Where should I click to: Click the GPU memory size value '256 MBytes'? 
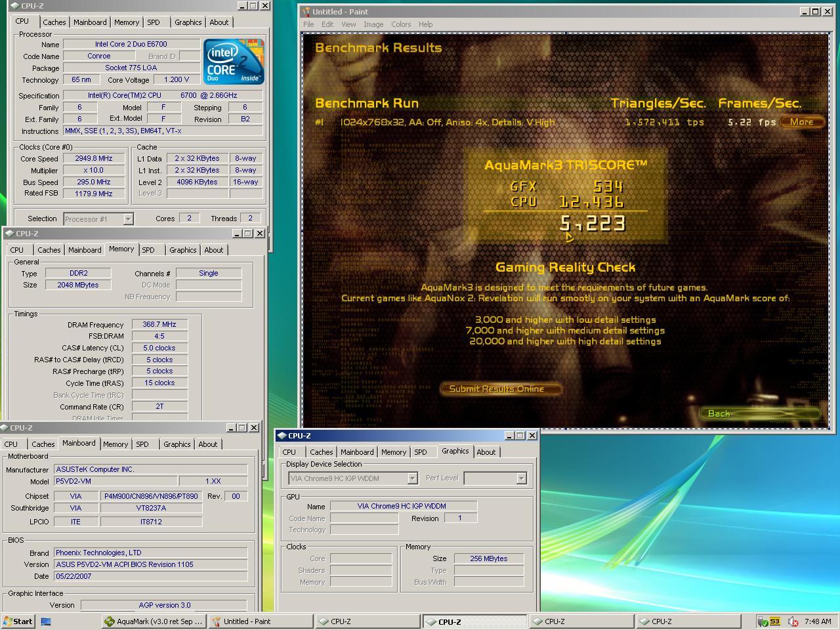click(x=489, y=558)
